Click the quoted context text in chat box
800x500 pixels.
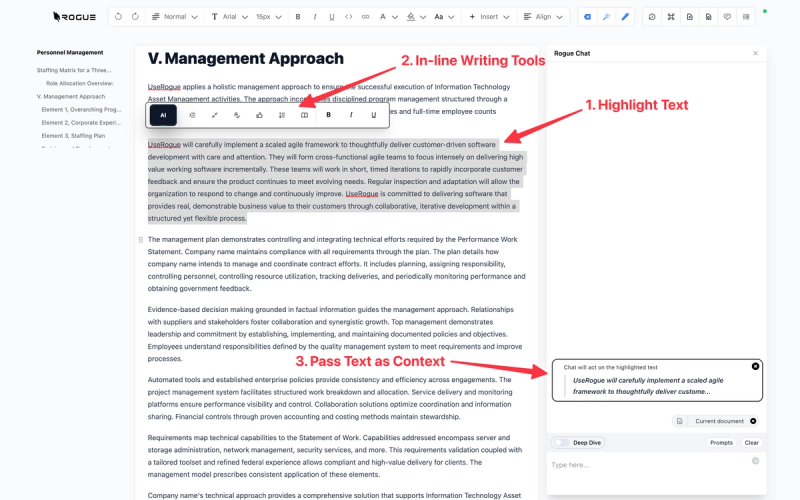pyautogui.click(x=648, y=386)
